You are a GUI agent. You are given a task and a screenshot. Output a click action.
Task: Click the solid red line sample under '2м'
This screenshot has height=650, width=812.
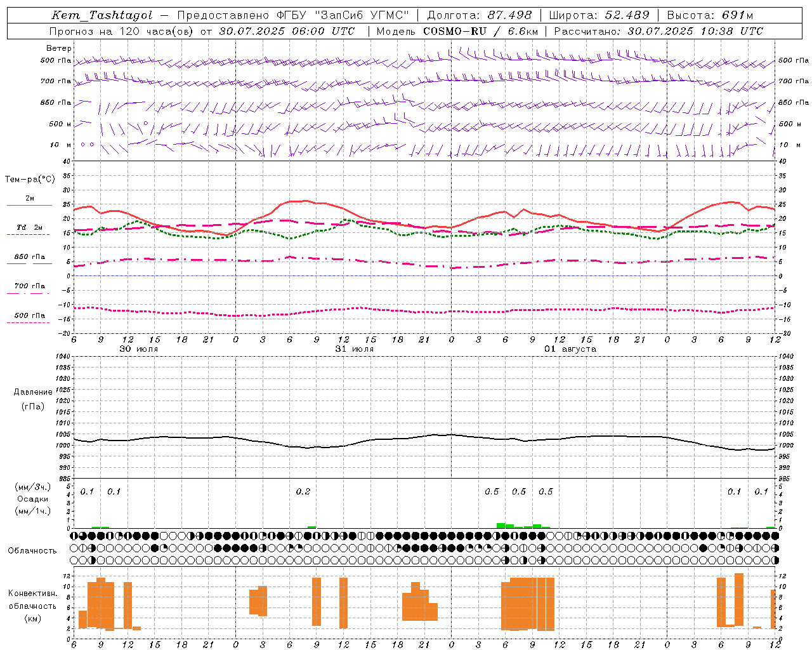[x=29, y=206]
